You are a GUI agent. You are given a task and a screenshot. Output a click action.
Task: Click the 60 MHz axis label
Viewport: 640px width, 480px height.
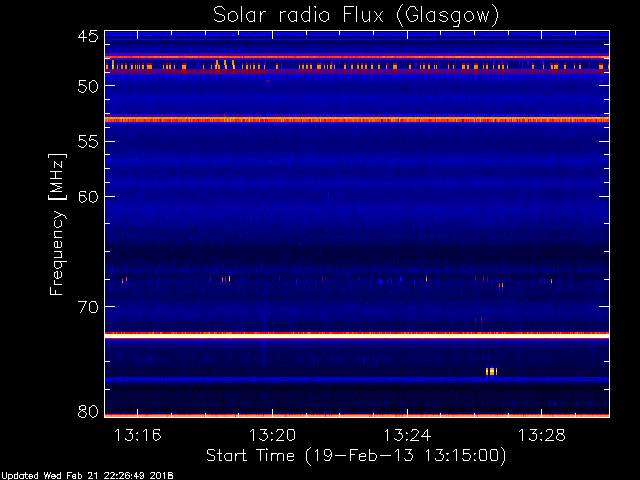coord(88,197)
